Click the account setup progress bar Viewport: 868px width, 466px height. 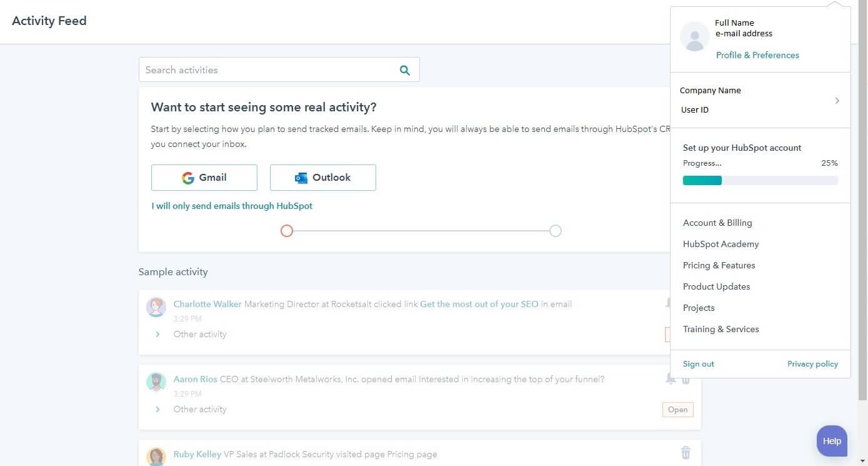click(x=760, y=180)
